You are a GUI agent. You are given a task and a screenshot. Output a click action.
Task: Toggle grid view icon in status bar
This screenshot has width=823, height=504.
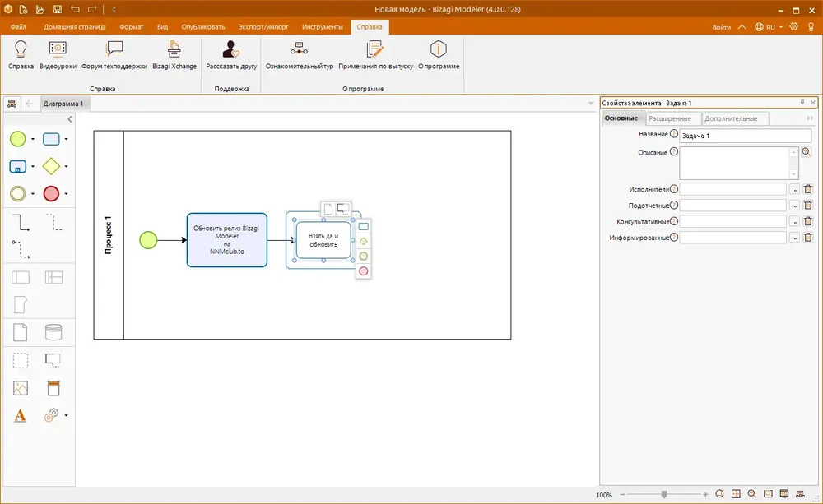(x=736, y=494)
